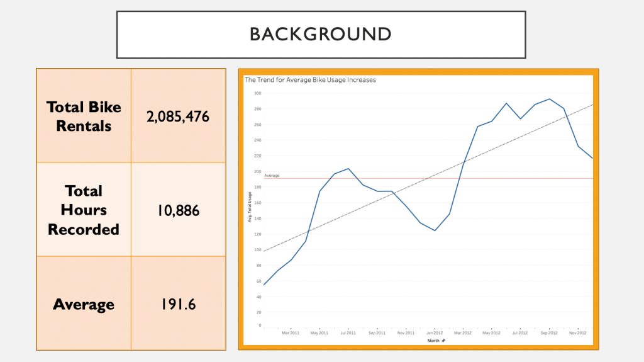Screen dimensions: 644x362
Task: Select the Average label cell in table
Action: tap(84, 304)
